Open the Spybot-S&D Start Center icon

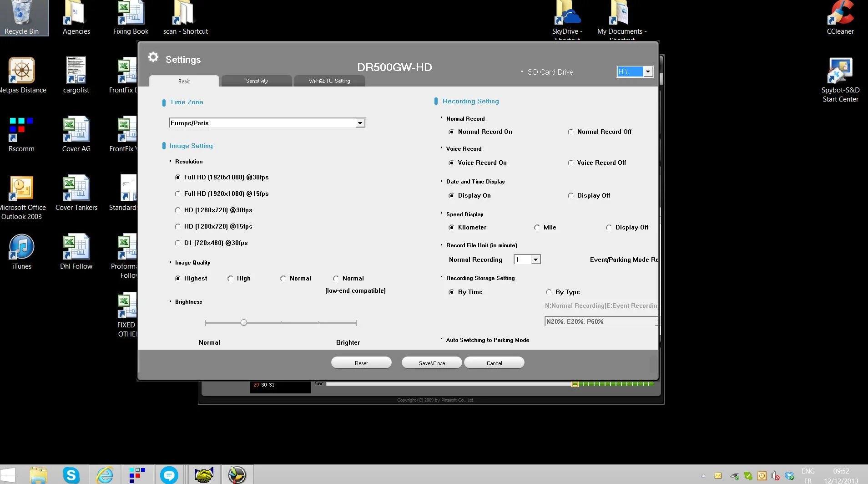(840, 80)
